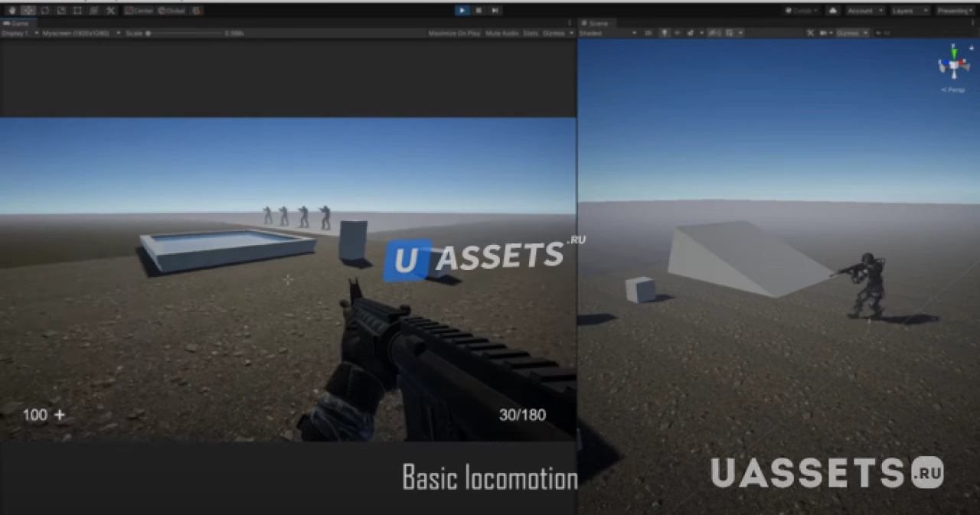
Task: Toggle Stats overlay in Game view
Action: point(531,34)
